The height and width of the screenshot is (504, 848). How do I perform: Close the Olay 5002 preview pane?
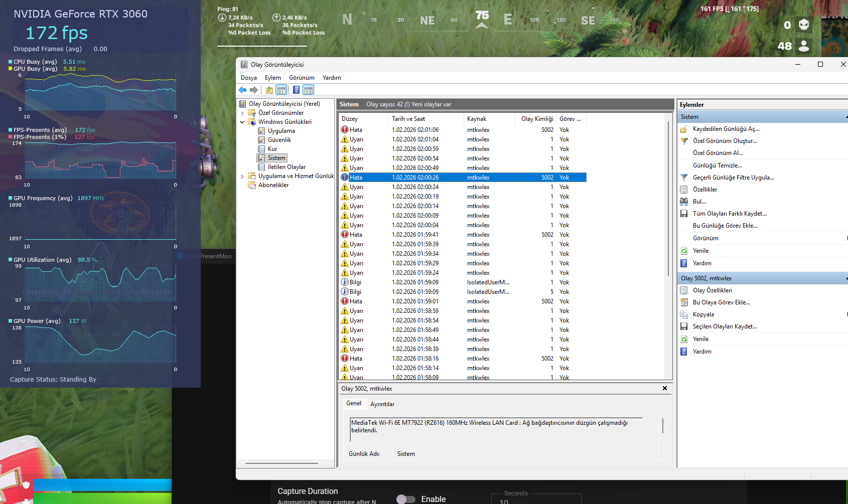(665, 388)
